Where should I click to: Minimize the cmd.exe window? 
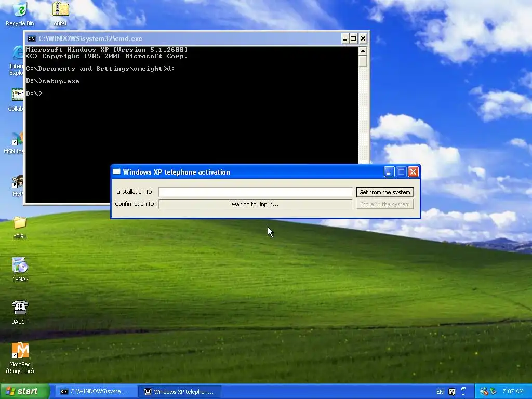[345, 38]
